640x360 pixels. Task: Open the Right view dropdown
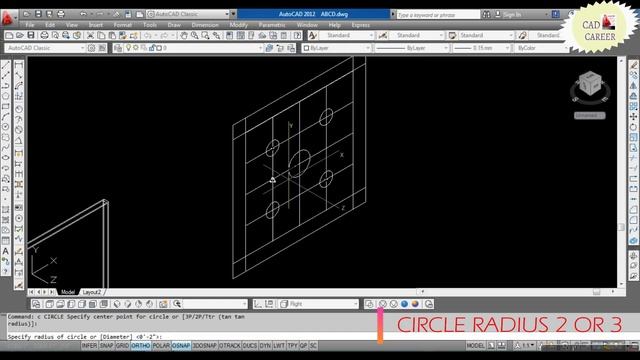(x=318, y=304)
